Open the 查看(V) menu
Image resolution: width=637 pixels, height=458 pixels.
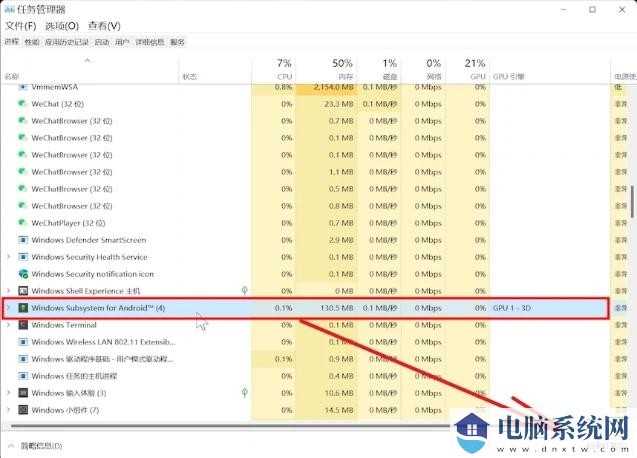pos(104,26)
